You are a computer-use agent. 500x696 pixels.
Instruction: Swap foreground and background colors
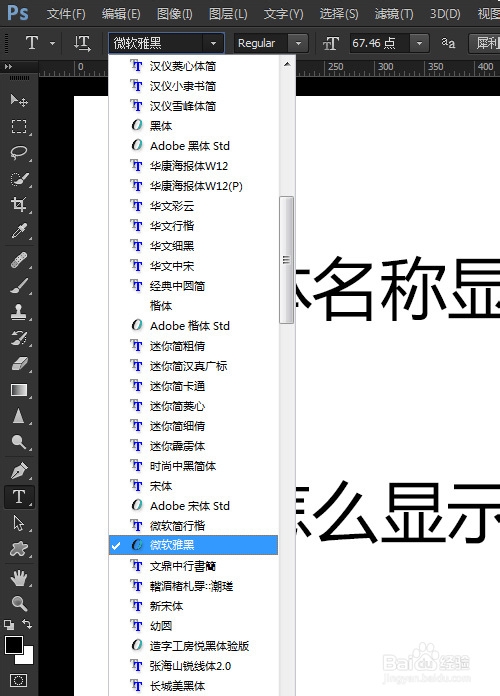pyautogui.click(x=27, y=625)
